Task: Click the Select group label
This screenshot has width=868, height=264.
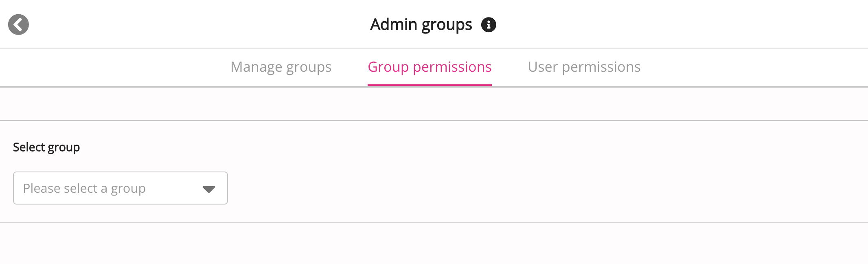Action: pyautogui.click(x=47, y=147)
